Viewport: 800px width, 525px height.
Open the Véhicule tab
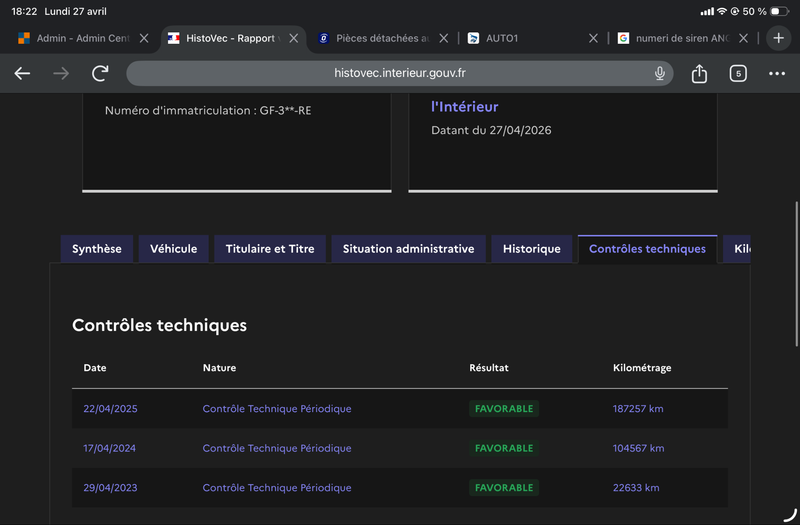(x=173, y=249)
